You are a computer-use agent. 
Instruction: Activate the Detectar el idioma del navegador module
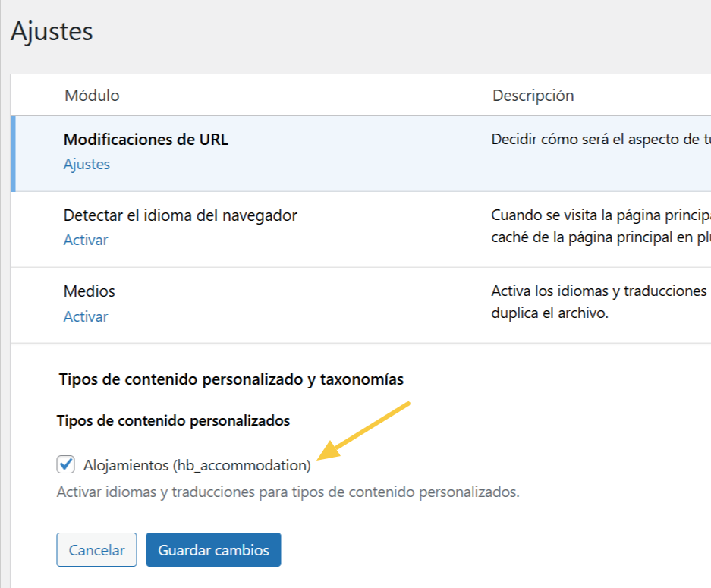point(85,241)
